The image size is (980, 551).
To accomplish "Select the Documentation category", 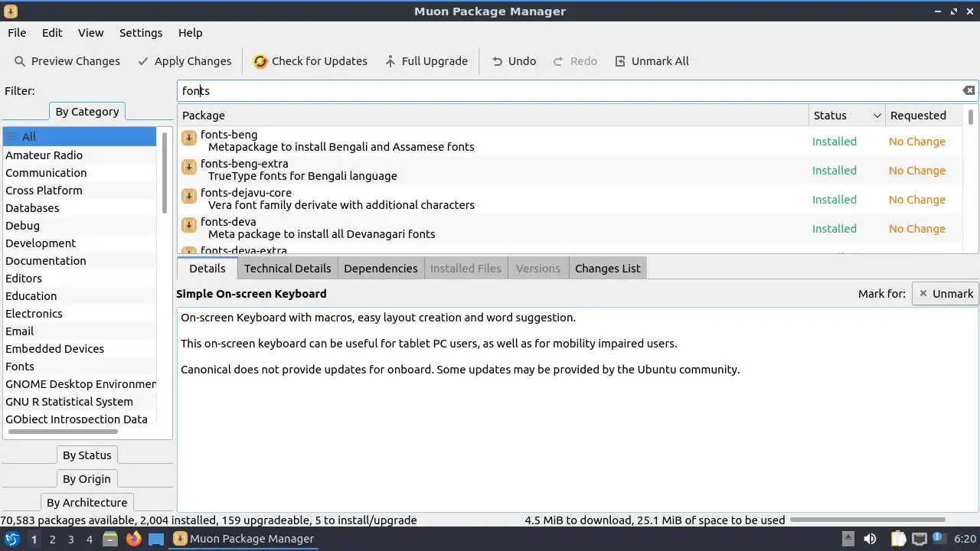I will click(80, 261).
